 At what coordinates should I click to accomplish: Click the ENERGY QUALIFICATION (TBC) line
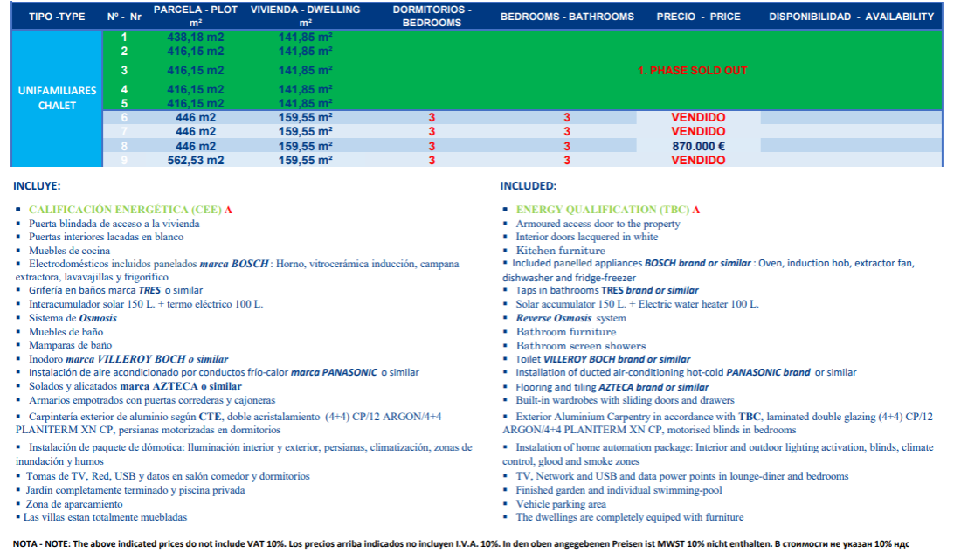(607, 210)
